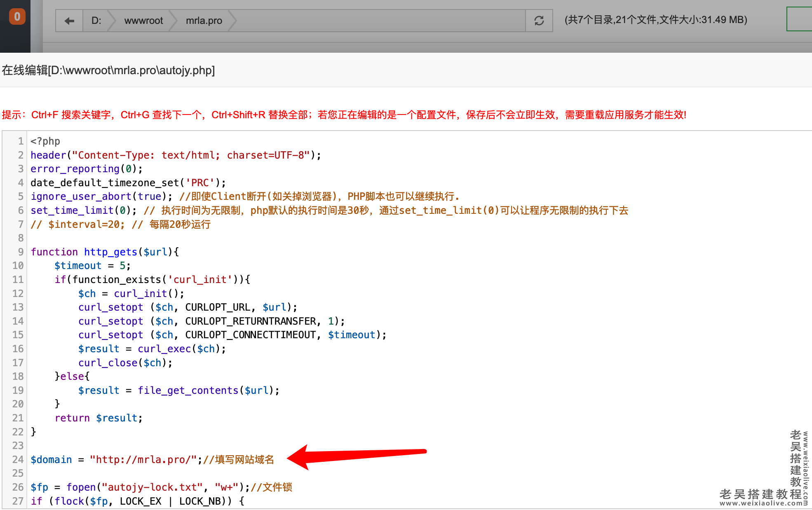Viewport: 812px width, 510px height.
Task: Navigate to wwwroot breadcrumb folder
Action: tap(143, 21)
